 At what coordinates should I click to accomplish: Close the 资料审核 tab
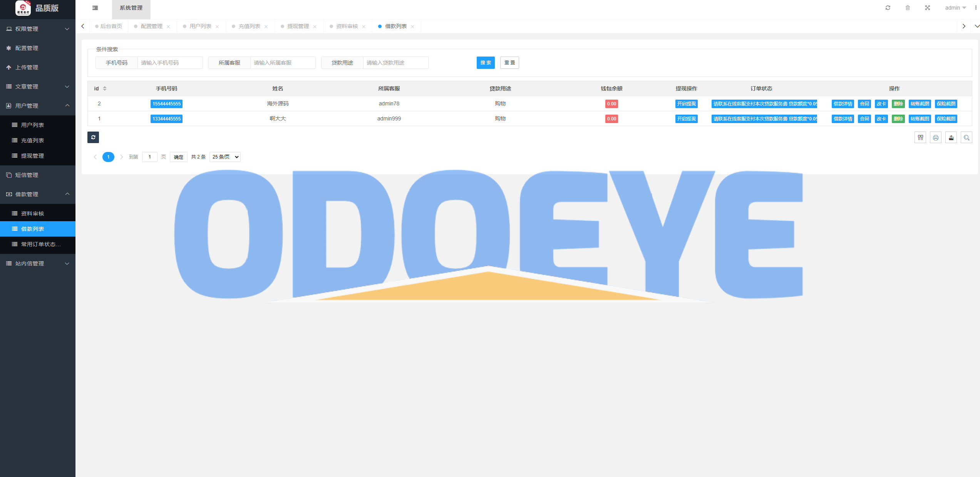364,27
